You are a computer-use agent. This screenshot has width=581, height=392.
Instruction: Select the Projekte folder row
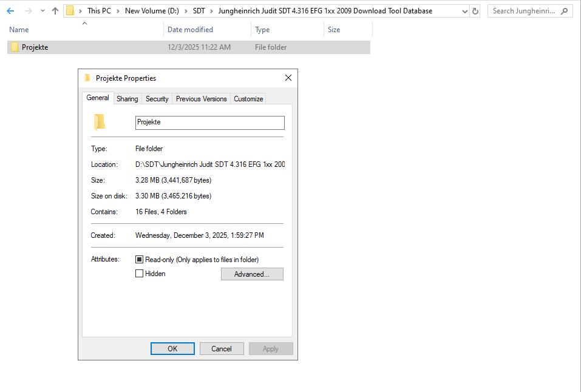coord(189,47)
